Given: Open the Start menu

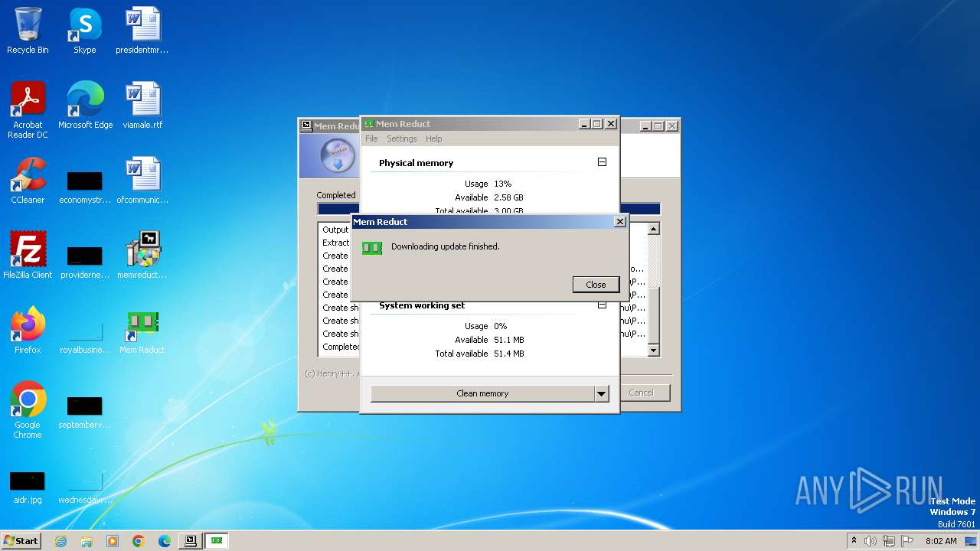Looking at the screenshot, I should tap(21, 541).
